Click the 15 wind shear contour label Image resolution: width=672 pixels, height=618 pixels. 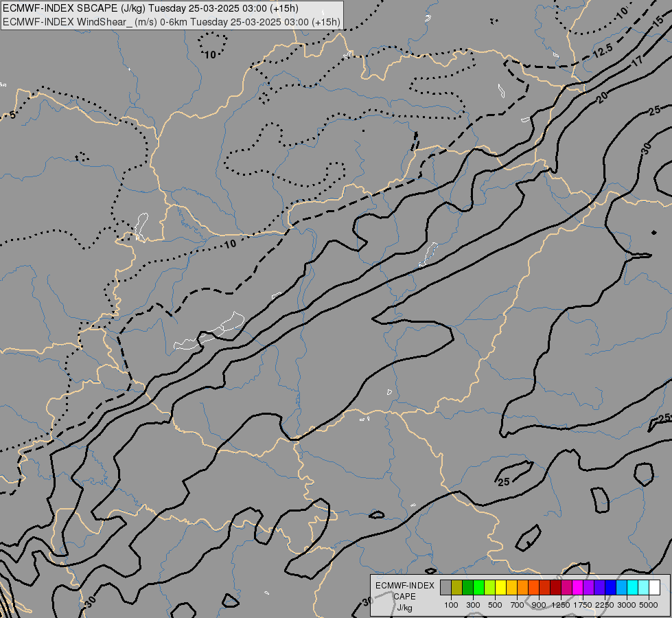(x=659, y=22)
